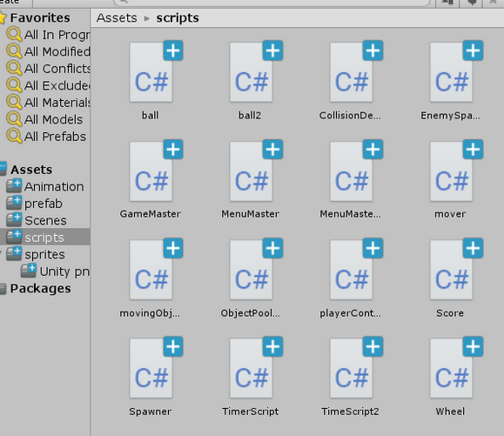This screenshot has height=436, width=504.
Task: Collapse the sprites folder arrow
Action: coord(1,253)
